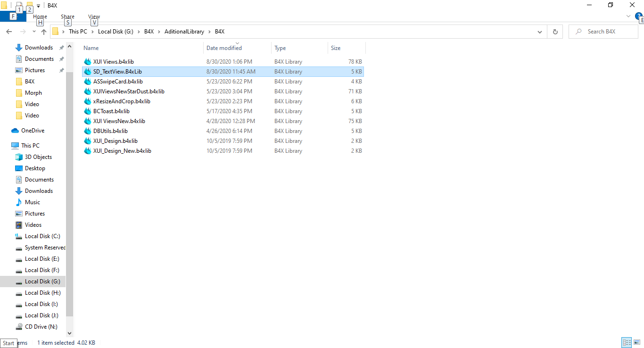Viewport: 644px width, 348px height.
Task: Click the magnifier icon in the search box
Action: tap(578, 32)
